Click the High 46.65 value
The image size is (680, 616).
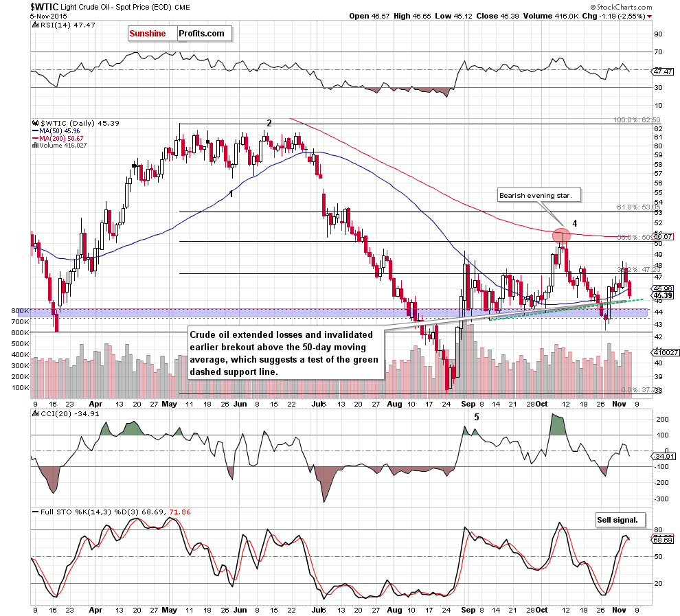412,16
